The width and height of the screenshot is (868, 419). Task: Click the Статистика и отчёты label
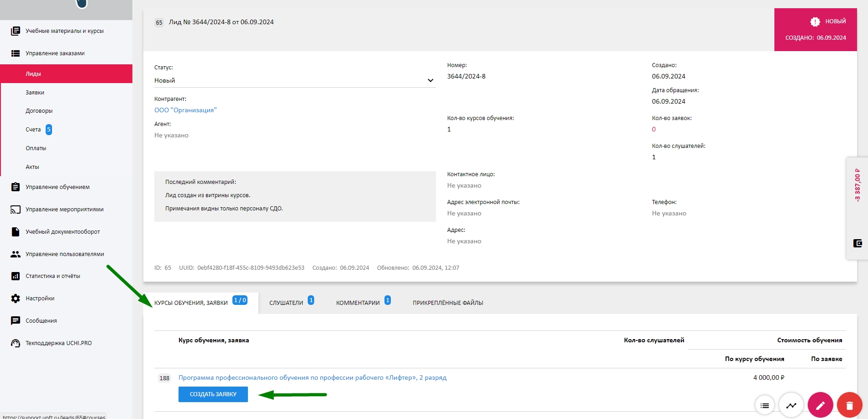[53, 276]
